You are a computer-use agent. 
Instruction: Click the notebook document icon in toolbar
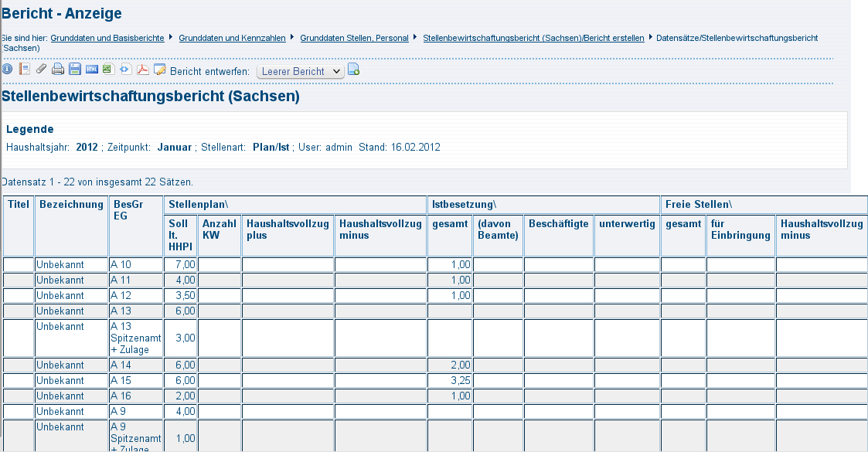point(25,70)
